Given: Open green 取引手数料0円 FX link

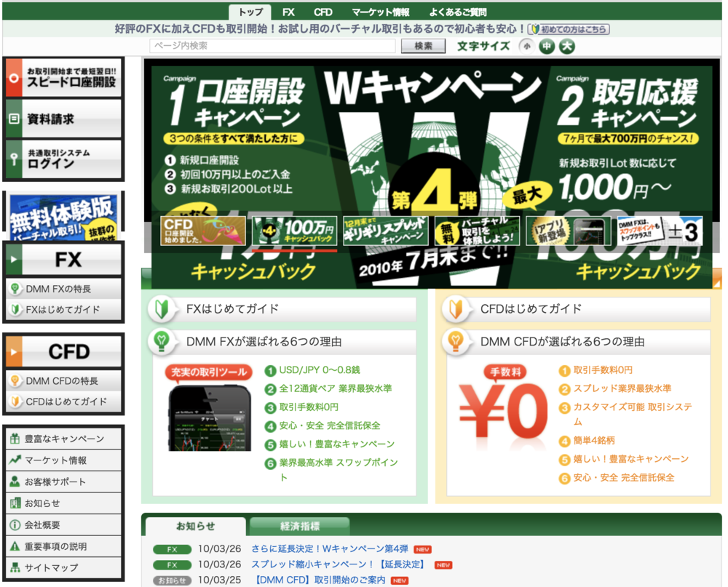Looking at the screenshot, I should (x=309, y=407).
